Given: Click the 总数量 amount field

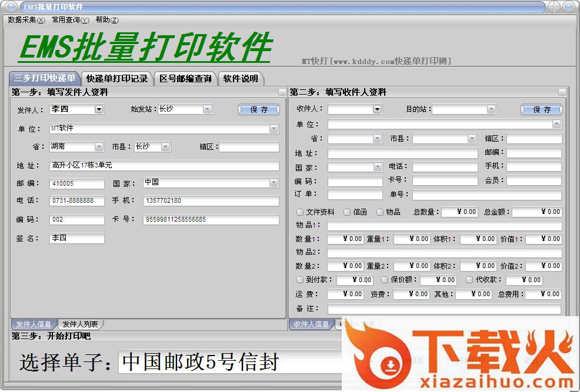Looking at the screenshot, I should 460,212.
